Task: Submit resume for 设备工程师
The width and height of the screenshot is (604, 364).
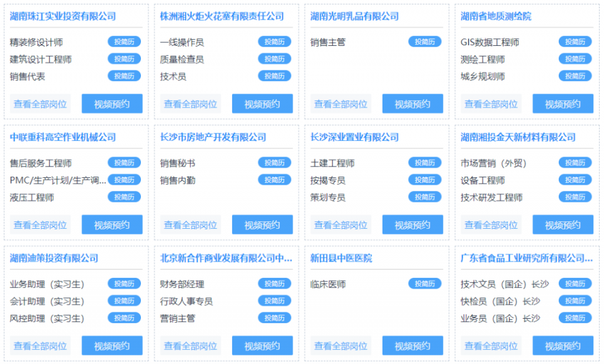Action: click(574, 180)
